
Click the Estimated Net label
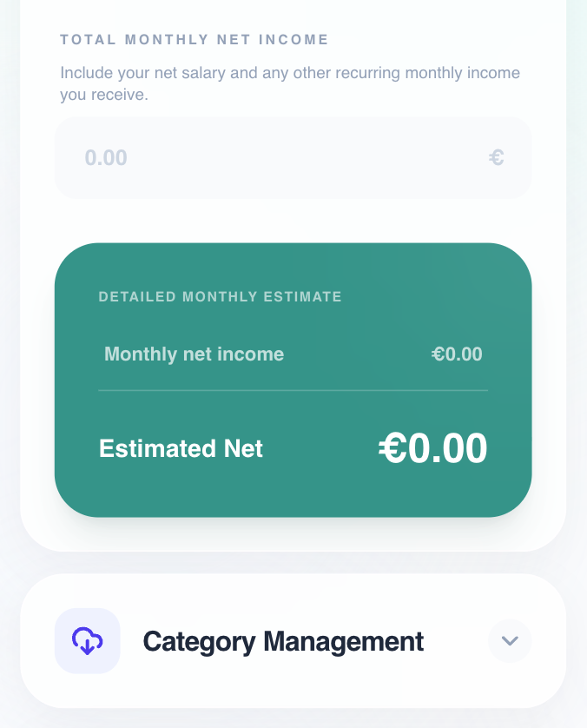point(181,448)
